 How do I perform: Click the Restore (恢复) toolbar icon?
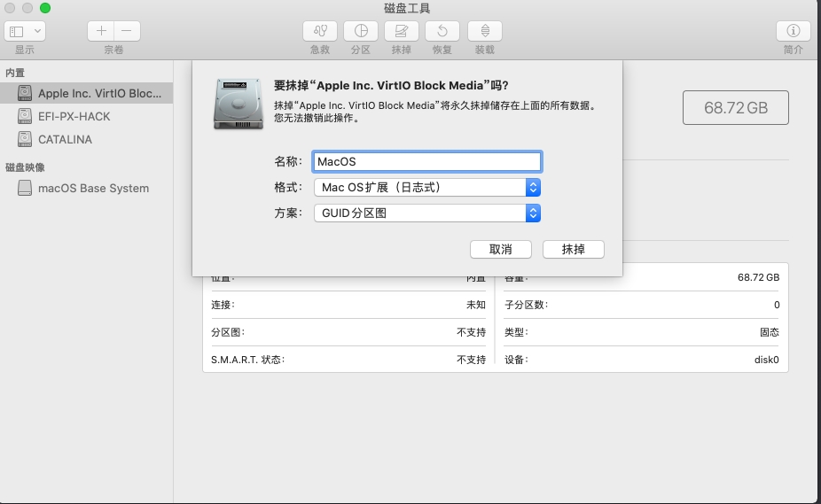click(x=442, y=31)
